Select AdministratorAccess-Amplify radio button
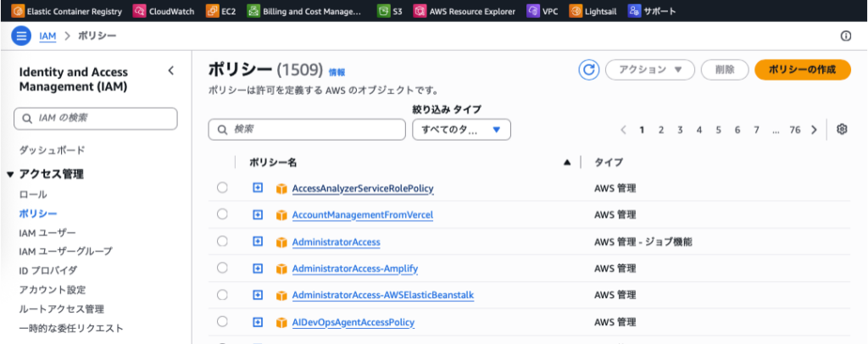Screen dimensions: 868x344 click(x=222, y=268)
